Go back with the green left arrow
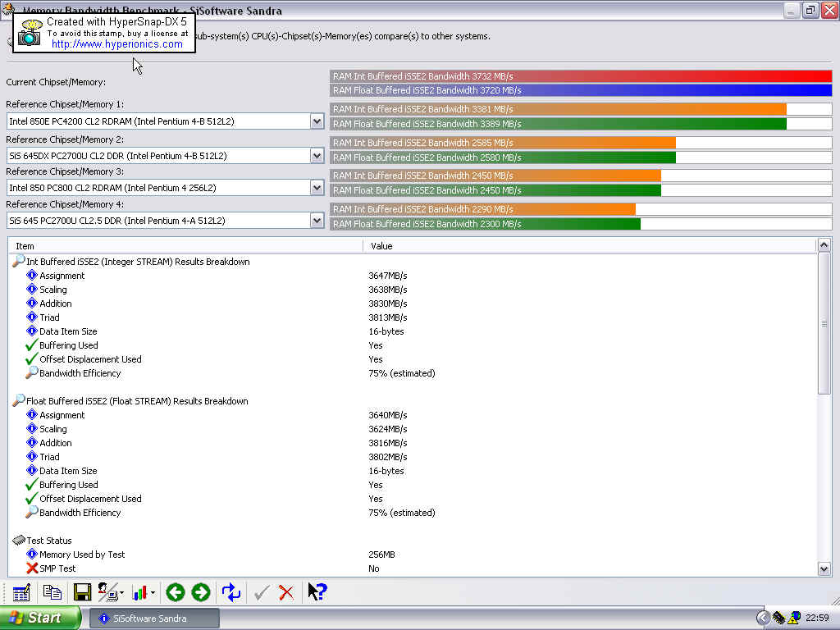The height and width of the screenshot is (630, 840). point(176,592)
